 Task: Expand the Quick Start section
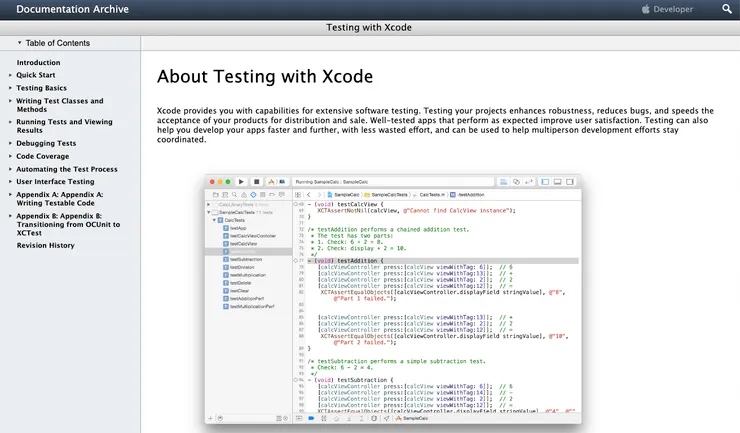[x=10, y=75]
